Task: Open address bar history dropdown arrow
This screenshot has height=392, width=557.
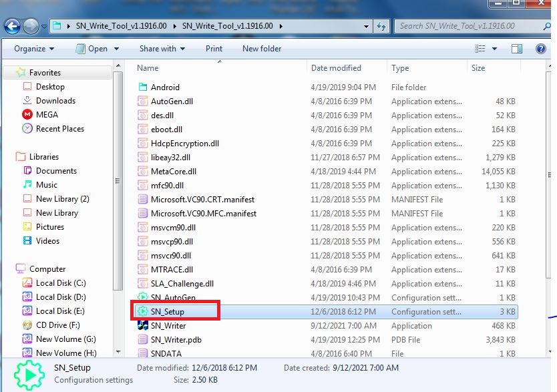Action: coord(366,26)
